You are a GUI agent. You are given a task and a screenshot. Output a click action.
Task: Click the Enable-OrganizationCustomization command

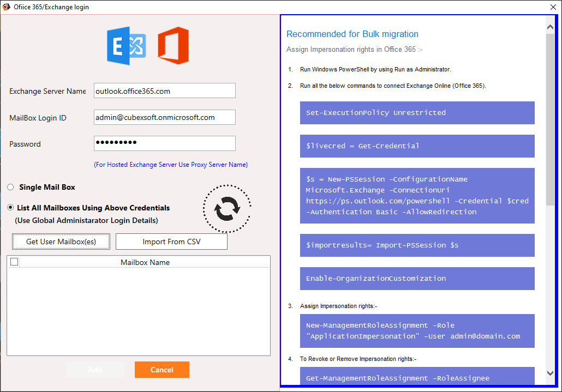(x=417, y=279)
